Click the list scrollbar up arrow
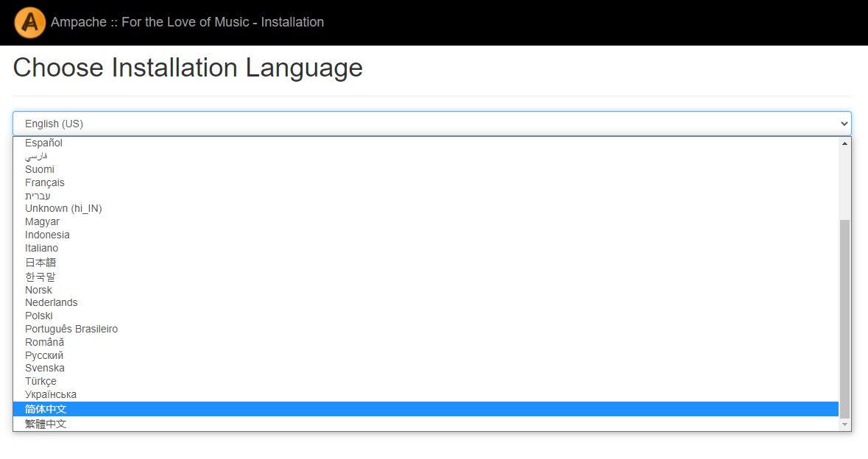The image size is (868, 459). tap(844, 143)
